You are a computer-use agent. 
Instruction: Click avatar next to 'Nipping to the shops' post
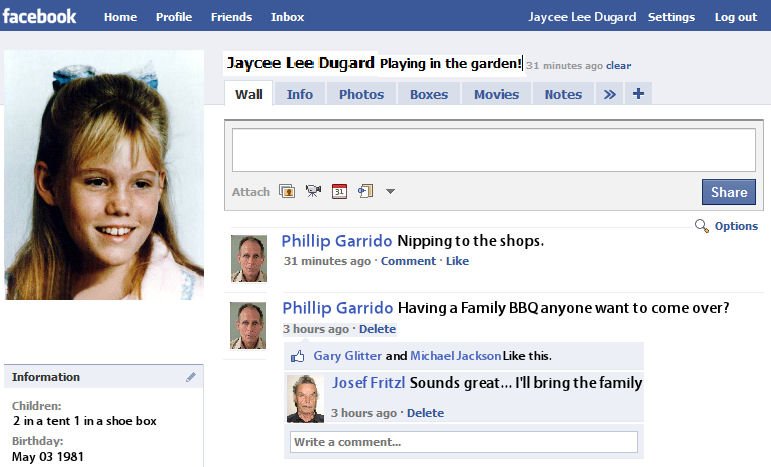click(x=249, y=259)
